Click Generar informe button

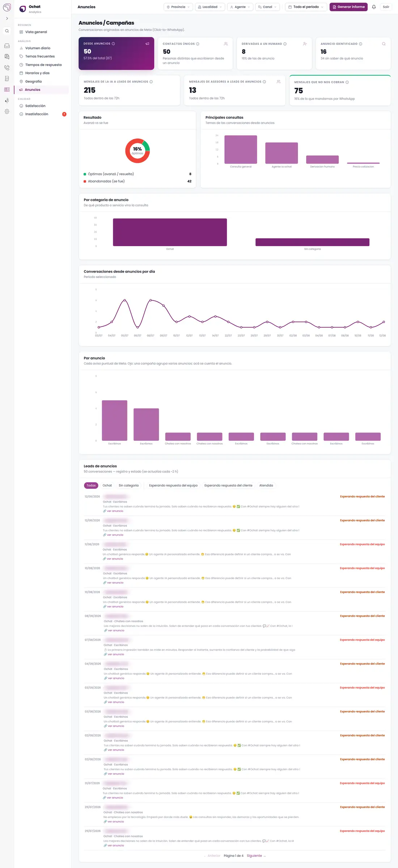(348, 7)
